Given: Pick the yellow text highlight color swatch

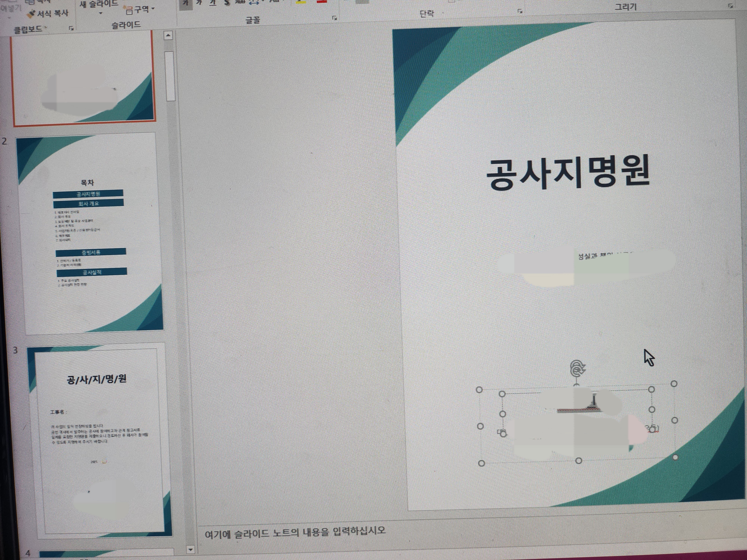Looking at the screenshot, I should [x=300, y=2].
